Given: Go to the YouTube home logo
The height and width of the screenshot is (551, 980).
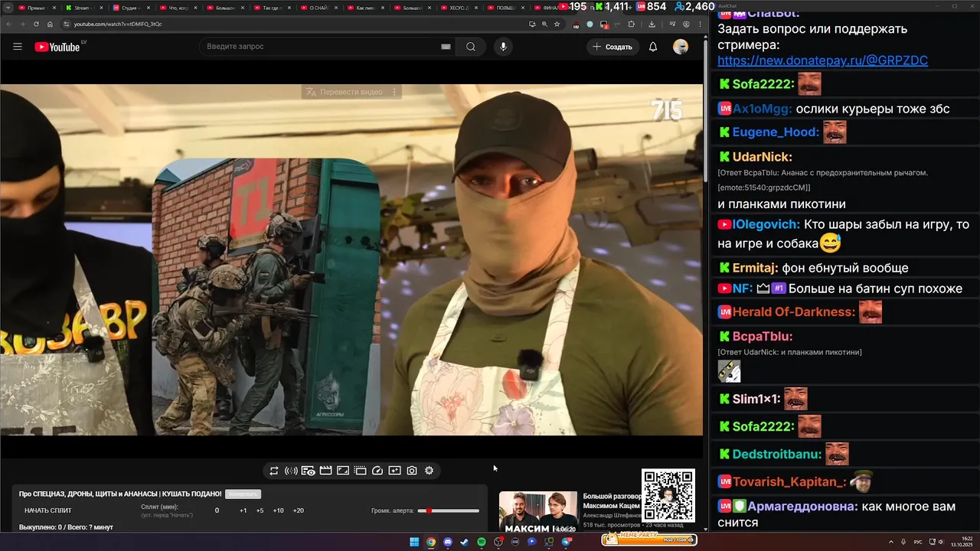Looking at the screenshot, I should click(x=57, y=47).
